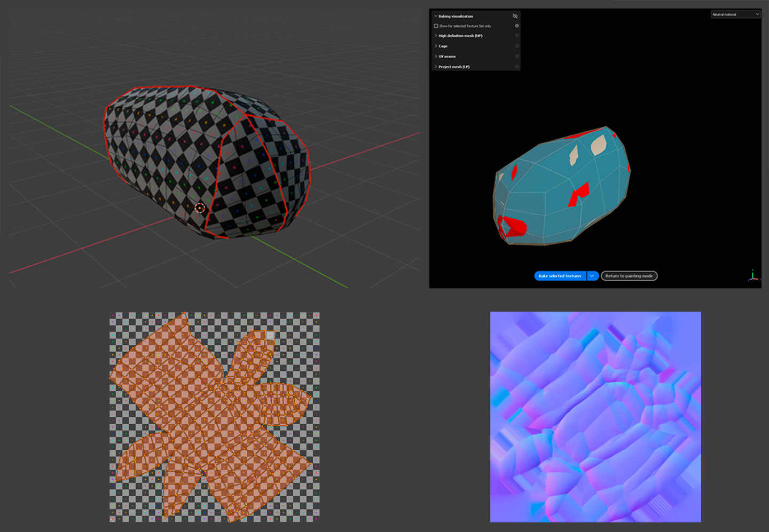Toggle the Baking visualization crossed-eye icon

click(x=515, y=16)
